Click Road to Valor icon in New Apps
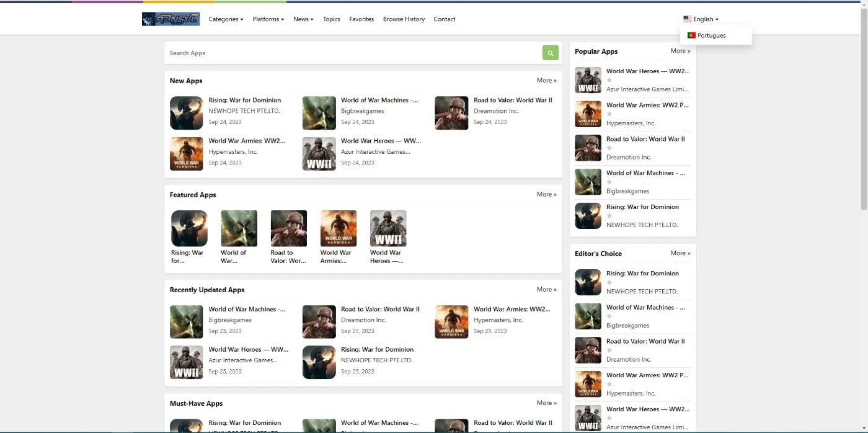This screenshot has height=433, width=868. [451, 113]
